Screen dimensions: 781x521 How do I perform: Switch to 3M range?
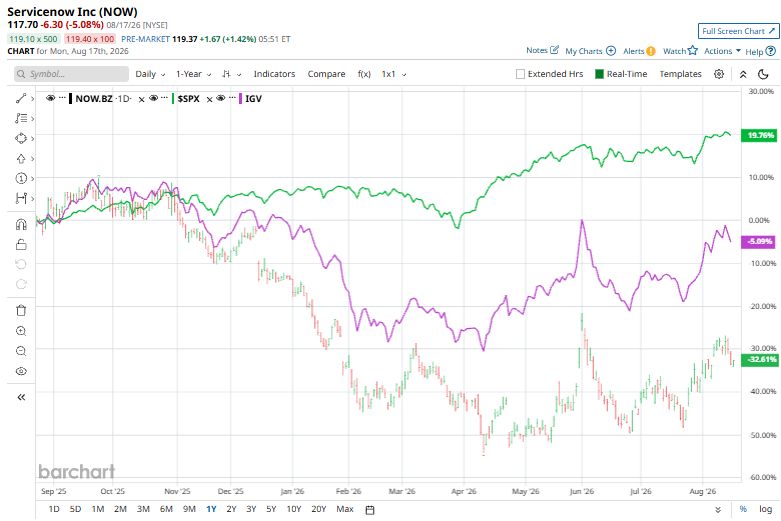(x=143, y=509)
